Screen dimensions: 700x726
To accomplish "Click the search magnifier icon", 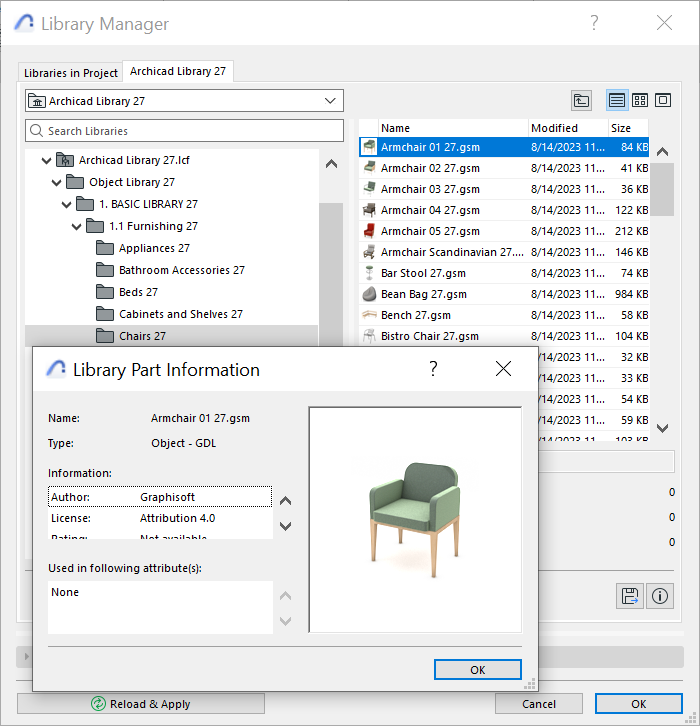I will tap(36, 131).
